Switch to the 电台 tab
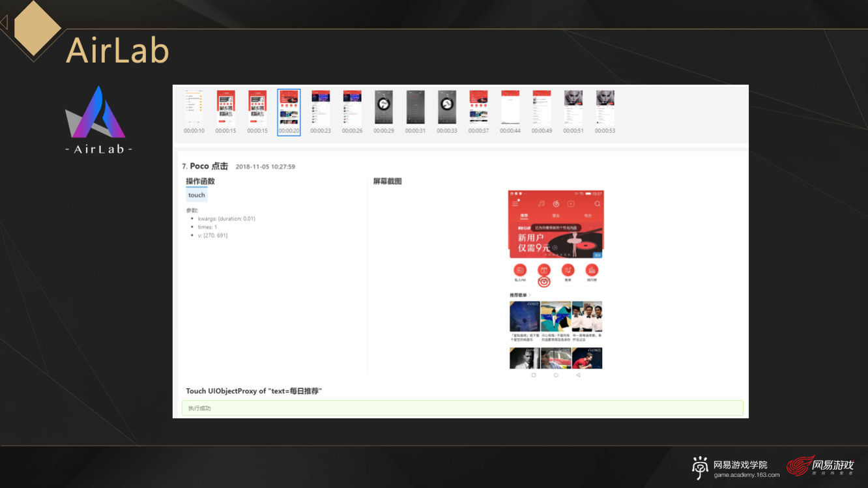This screenshot has width=868, height=488. click(x=588, y=215)
